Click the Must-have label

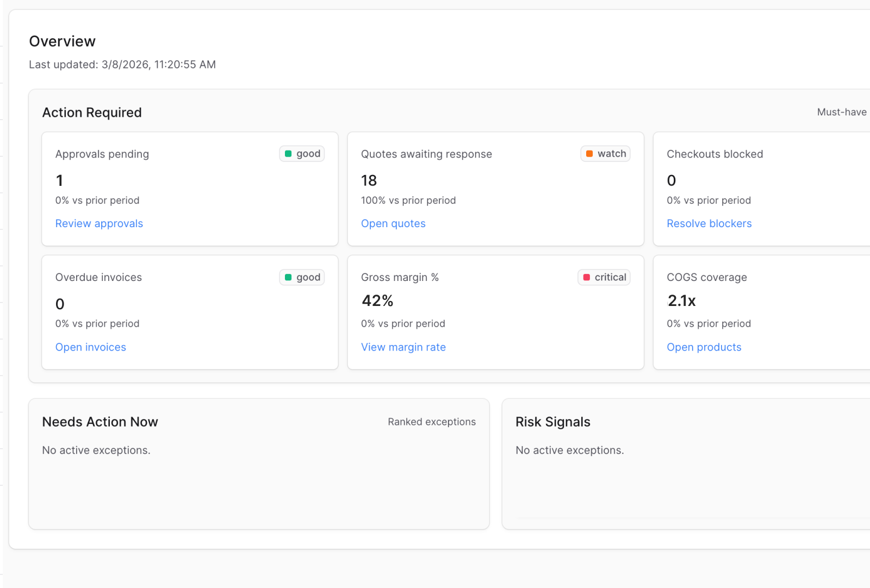[842, 112]
